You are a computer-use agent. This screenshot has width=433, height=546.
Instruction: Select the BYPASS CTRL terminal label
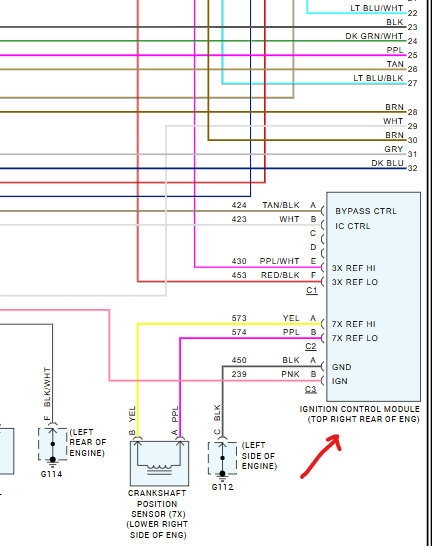pyautogui.click(x=366, y=211)
